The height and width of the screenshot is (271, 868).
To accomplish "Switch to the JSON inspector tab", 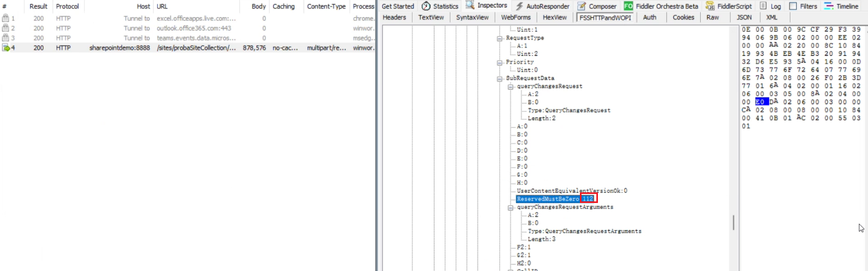I will click(x=744, y=17).
